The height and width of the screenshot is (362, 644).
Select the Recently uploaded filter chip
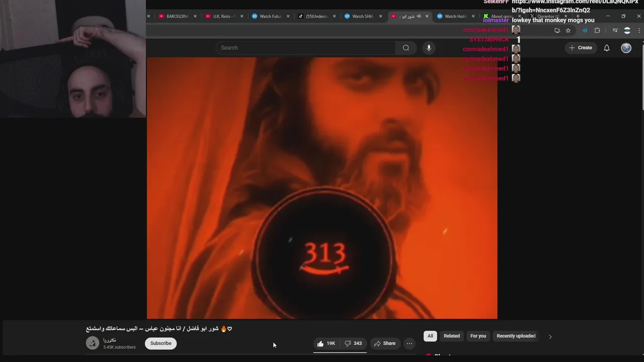[516, 336]
